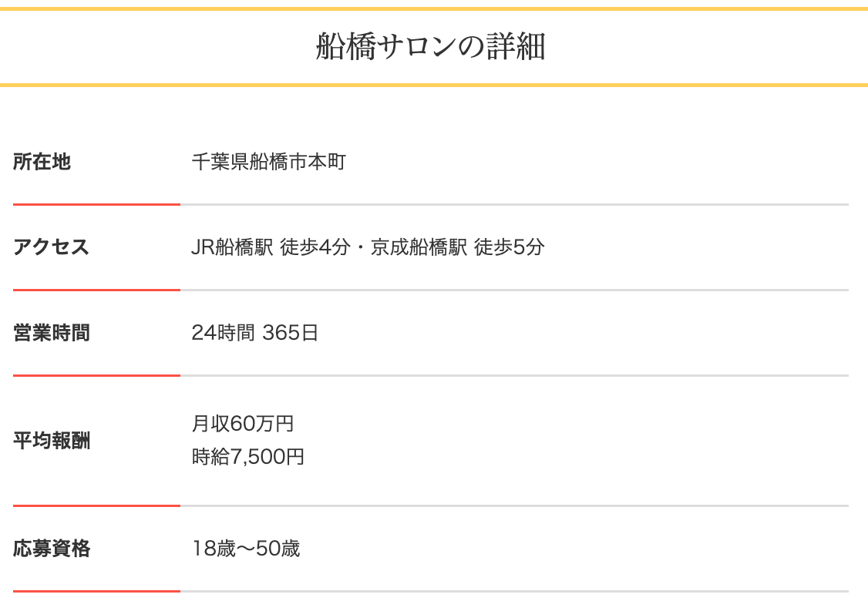This screenshot has width=868, height=601.
Task: Click the yellow line above the heading
Action: click(x=434, y=9)
